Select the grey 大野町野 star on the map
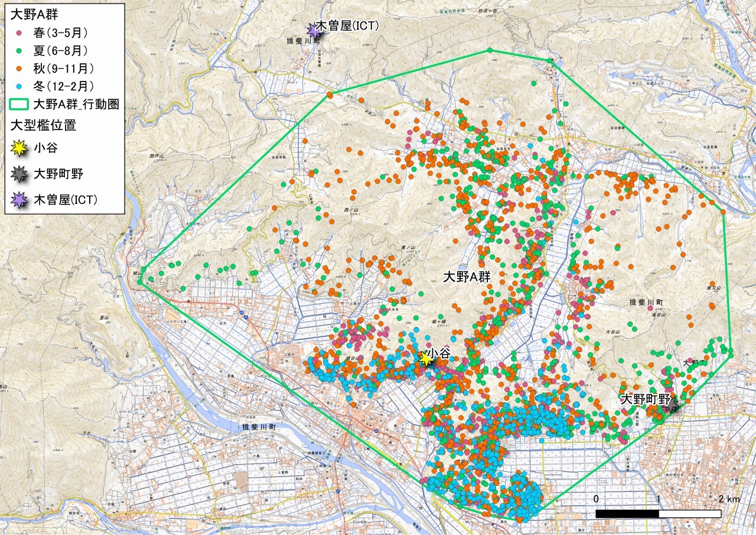Image resolution: width=756 pixels, height=535 pixels. click(670, 404)
